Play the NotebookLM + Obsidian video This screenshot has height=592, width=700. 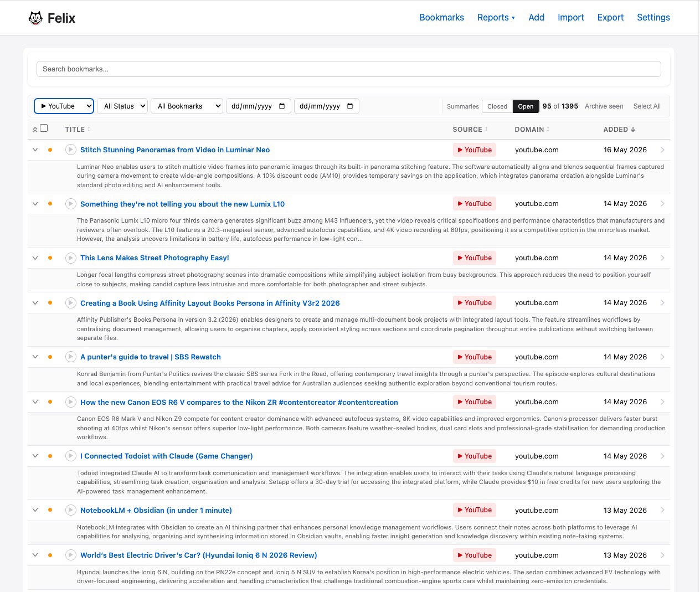click(70, 510)
